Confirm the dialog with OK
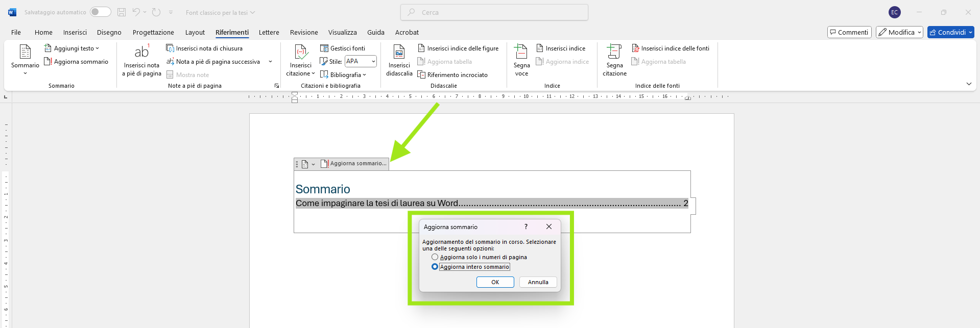Screen dimensions: 980x328 pyautogui.click(x=495, y=282)
